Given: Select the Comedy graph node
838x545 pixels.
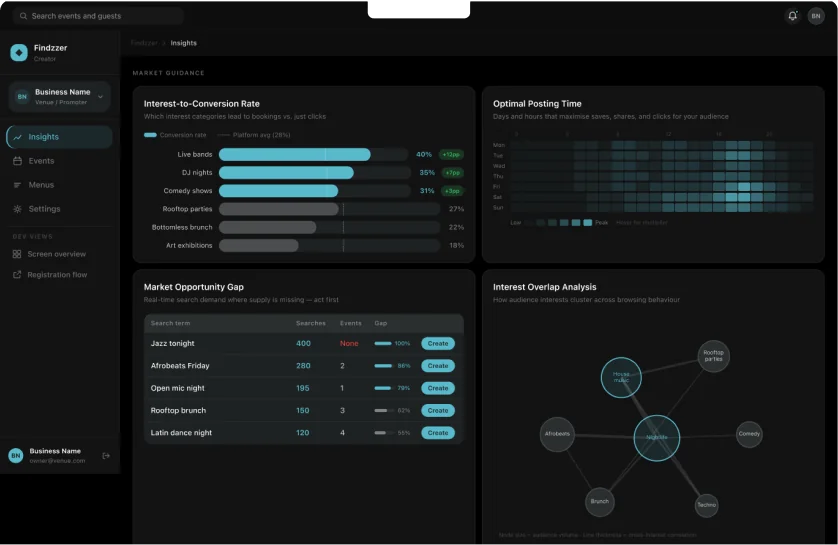Looking at the screenshot, I should [749, 434].
